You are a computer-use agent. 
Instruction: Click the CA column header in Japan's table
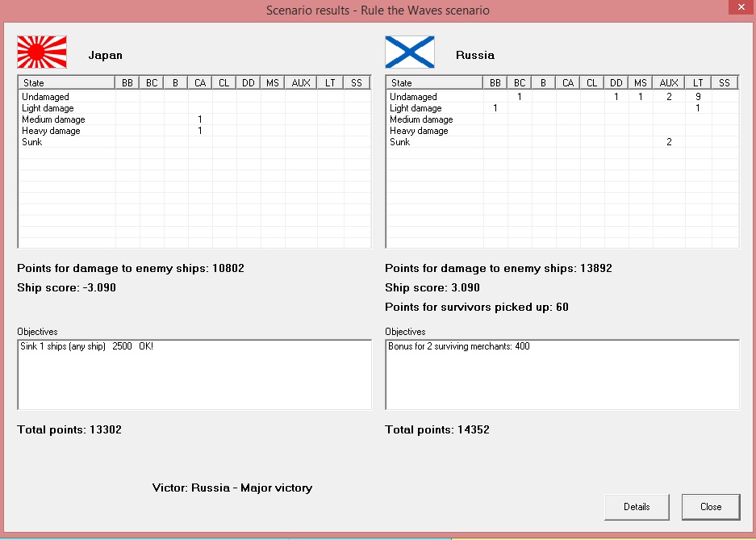click(200, 83)
